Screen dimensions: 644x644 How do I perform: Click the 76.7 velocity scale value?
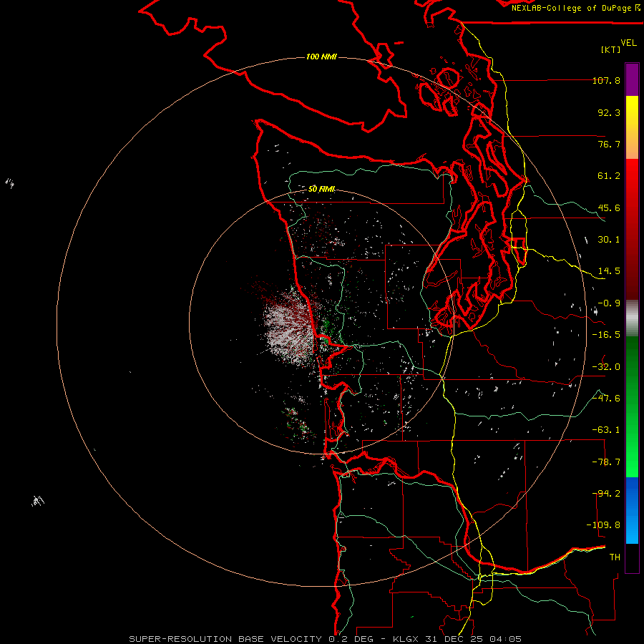tap(609, 144)
